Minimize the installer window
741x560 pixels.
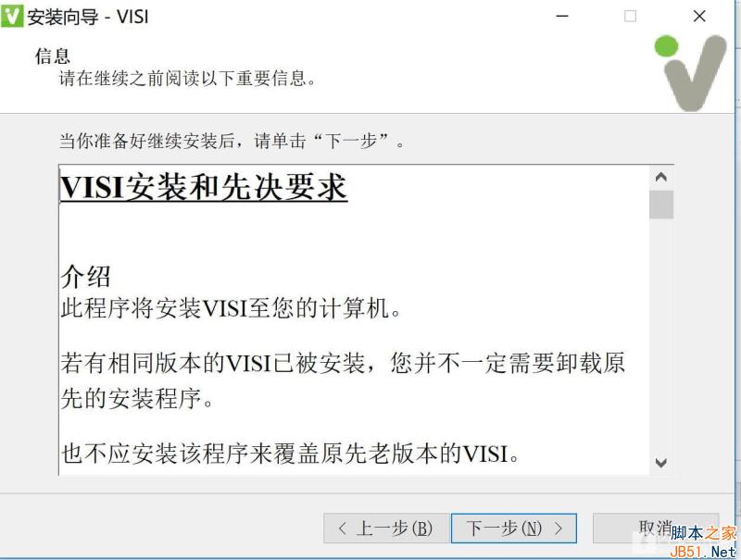(x=562, y=16)
